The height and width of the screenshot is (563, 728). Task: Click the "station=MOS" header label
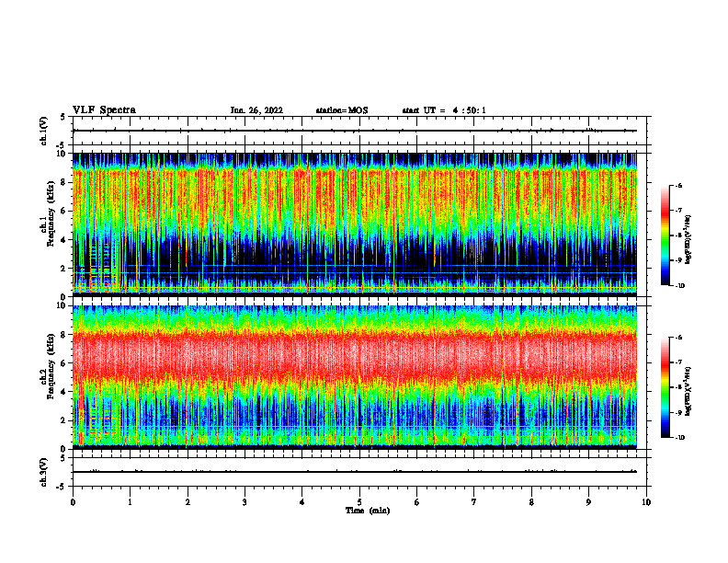point(342,110)
